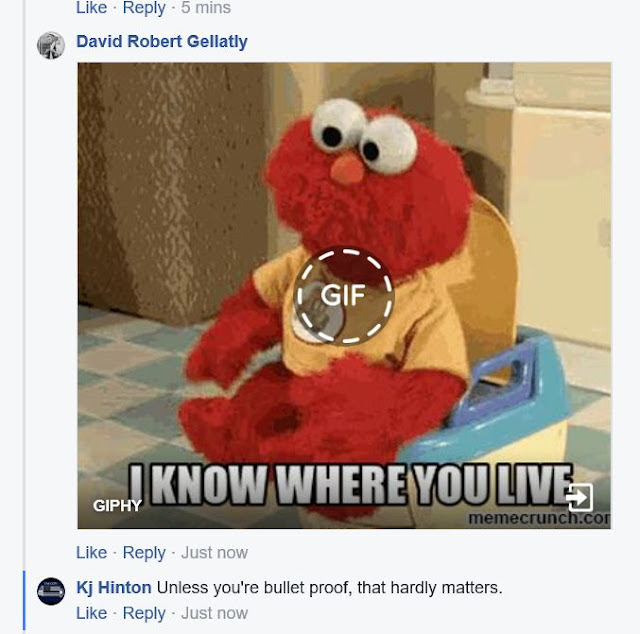Screen dimensions: 640x634
Task: Like the comment posted 5 mins ago
Action: point(91,7)
